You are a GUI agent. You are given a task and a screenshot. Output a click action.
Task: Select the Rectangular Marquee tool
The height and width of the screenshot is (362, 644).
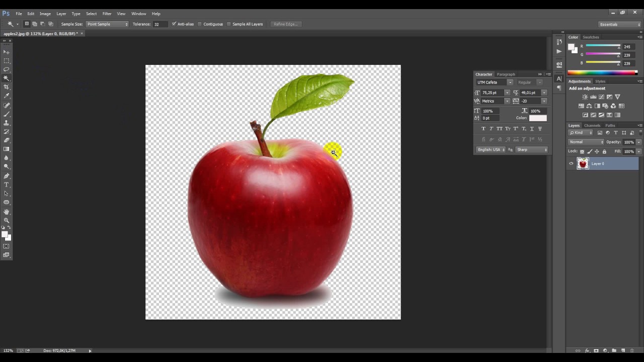click(x=7, y=60)
